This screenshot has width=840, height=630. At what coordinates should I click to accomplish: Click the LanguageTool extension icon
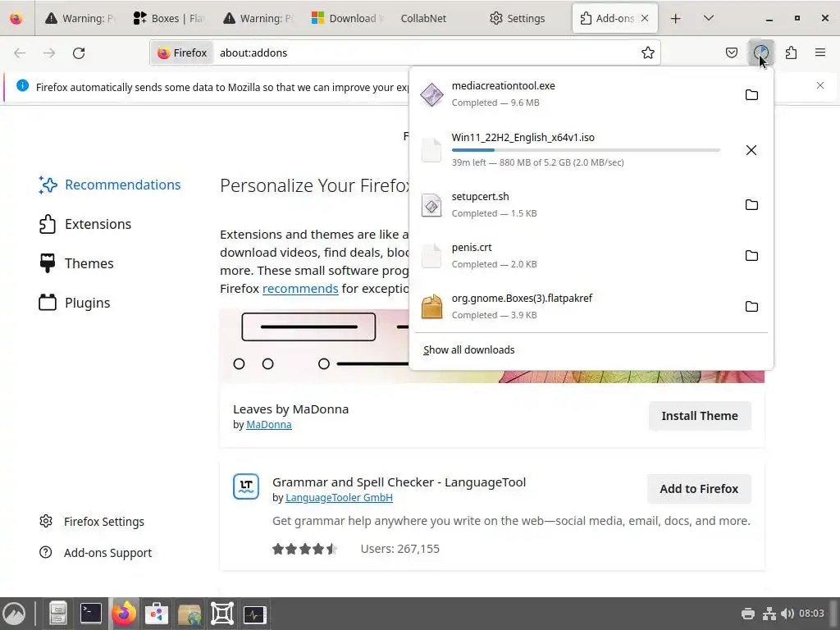click(x=246, y=486)
